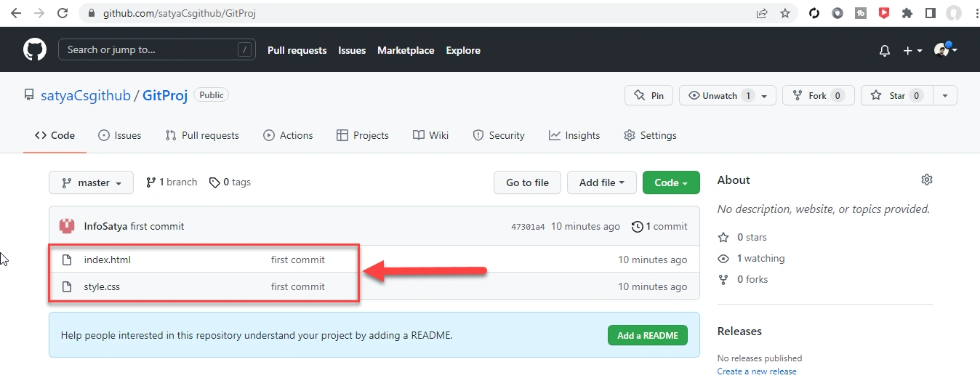The width and height of the screenshot is (980, 386).
Task: Open Marketplace in top navigation
Action: (x=406, y=50)
